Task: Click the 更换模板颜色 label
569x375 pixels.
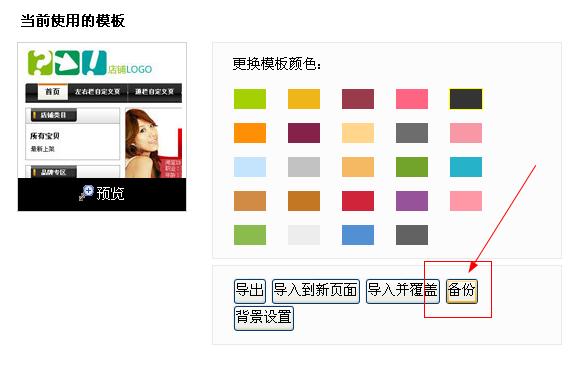Action: (x=277, y=64)
